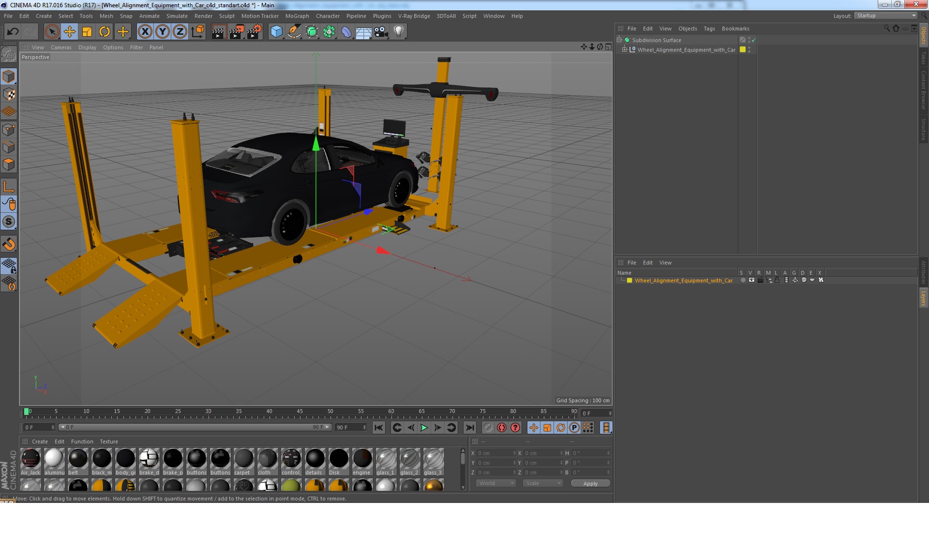Viewport: 929px width, 560px height.
Task: Click Play Forward button
Action: coord(424,427)
